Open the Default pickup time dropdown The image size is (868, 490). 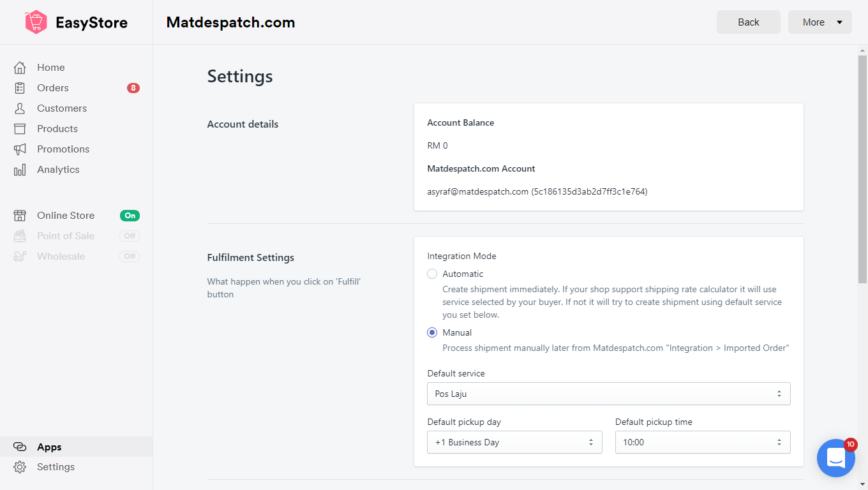click(703, 442)
